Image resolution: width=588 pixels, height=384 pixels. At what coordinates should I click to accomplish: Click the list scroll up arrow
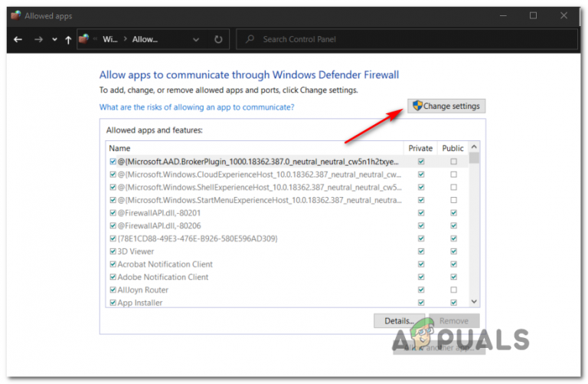474,146
